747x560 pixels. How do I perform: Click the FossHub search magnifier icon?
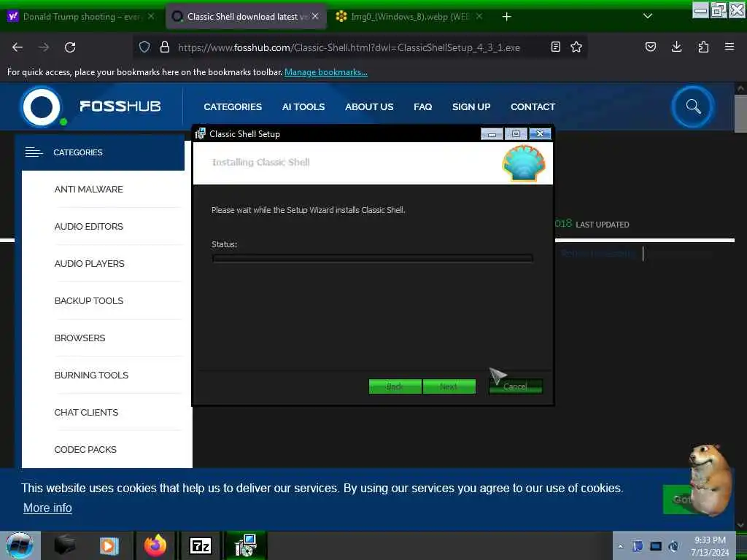tap(693, 106)
